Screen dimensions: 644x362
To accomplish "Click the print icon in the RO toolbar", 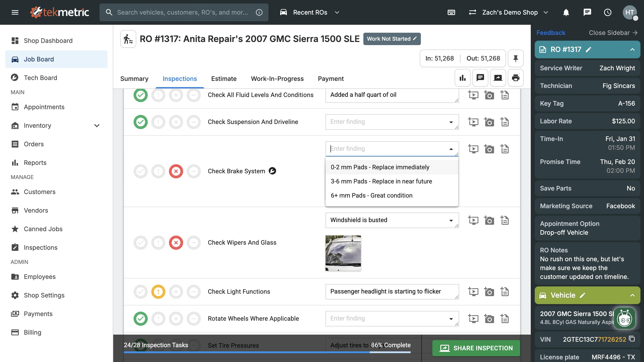I will 515,78.
